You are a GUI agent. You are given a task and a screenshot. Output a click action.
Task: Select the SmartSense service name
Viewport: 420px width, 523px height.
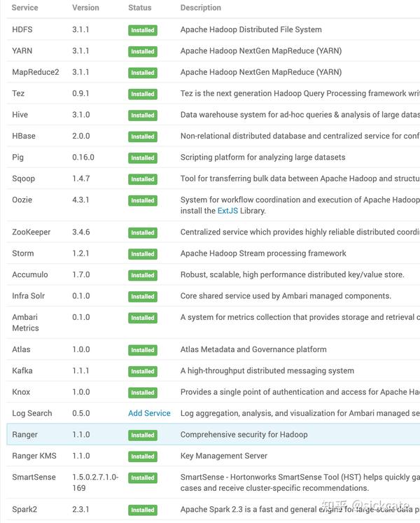point(34,477)
